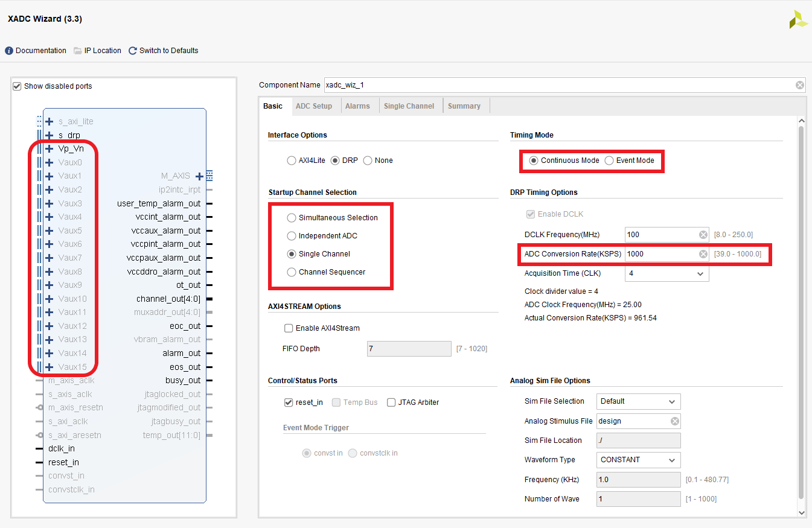Expand the Vaux6 port plus icon

pyautogui.click(x=50, y=244)
